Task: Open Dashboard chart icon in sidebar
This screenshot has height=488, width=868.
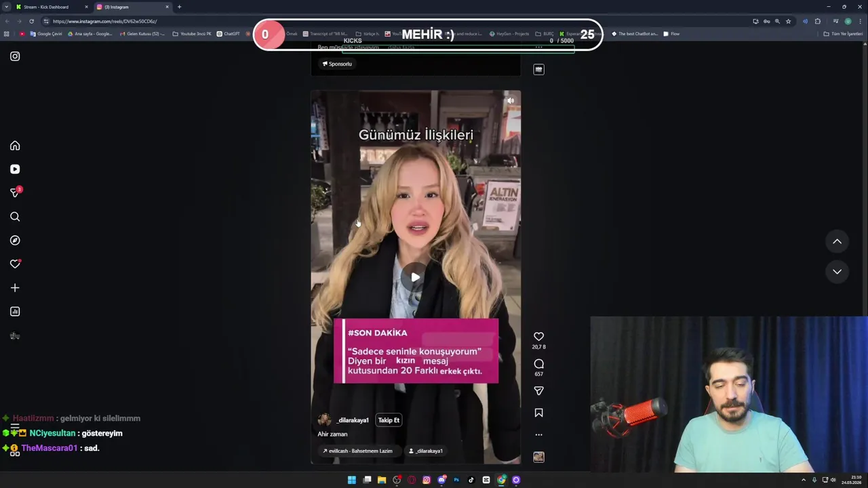Action: click(x=15, y=312)
